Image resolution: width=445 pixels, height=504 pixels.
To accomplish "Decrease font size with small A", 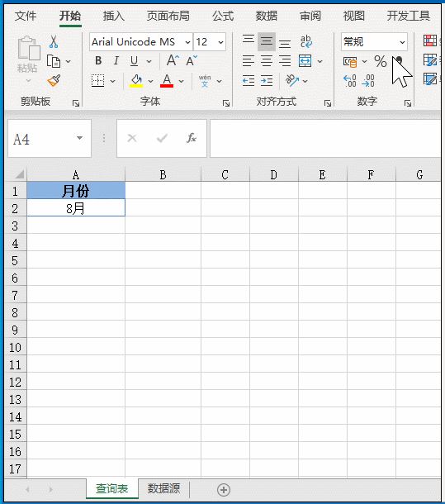I will 192,60.
